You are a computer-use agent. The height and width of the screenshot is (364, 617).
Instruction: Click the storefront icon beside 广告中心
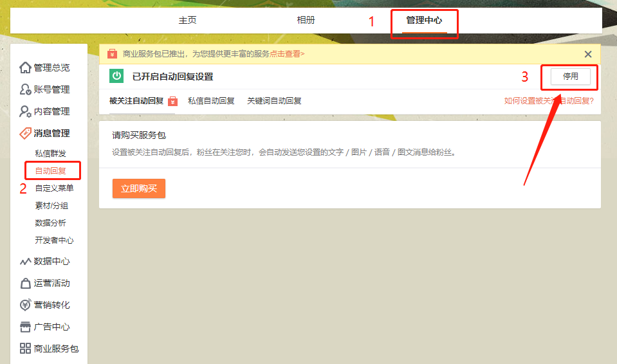click(x=25, y=327)
